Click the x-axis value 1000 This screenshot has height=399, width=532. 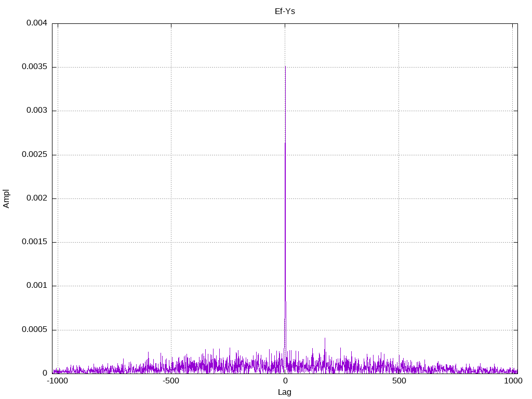(513, 381)
